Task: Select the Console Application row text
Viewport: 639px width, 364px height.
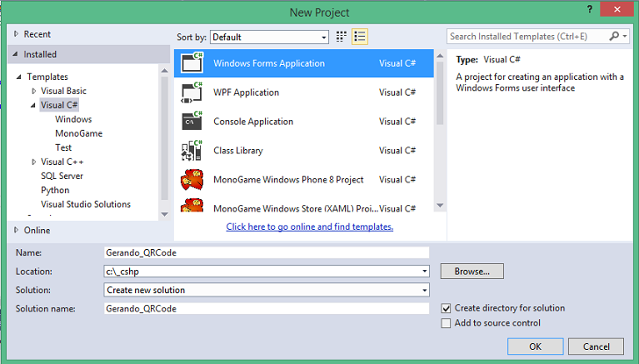Action: pyautogui.click(x=253, y=121)
